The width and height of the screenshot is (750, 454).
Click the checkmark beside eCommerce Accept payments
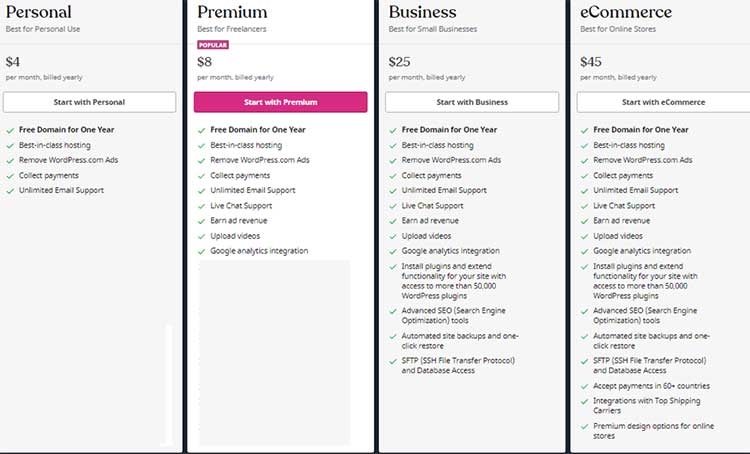click(x=583, y=385)
